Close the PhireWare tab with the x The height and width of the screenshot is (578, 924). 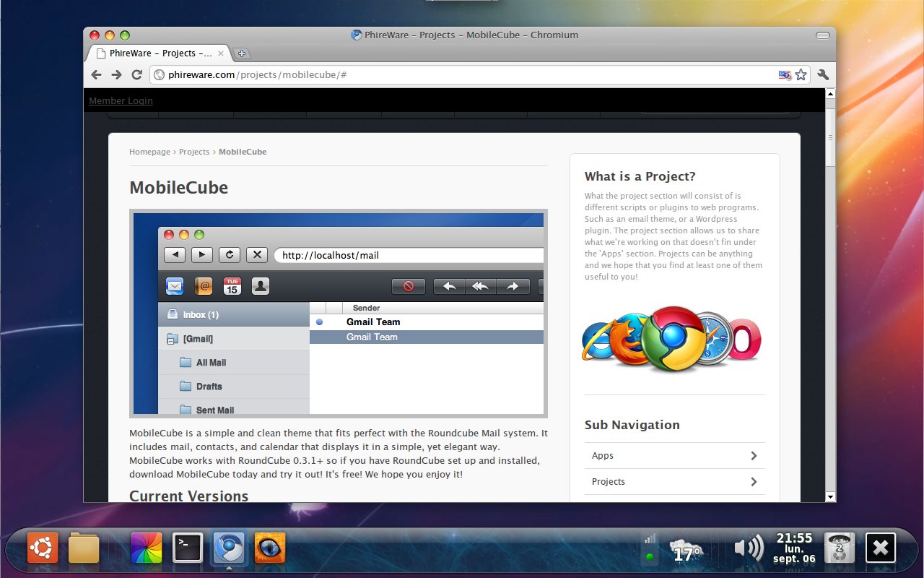(221, 53)
